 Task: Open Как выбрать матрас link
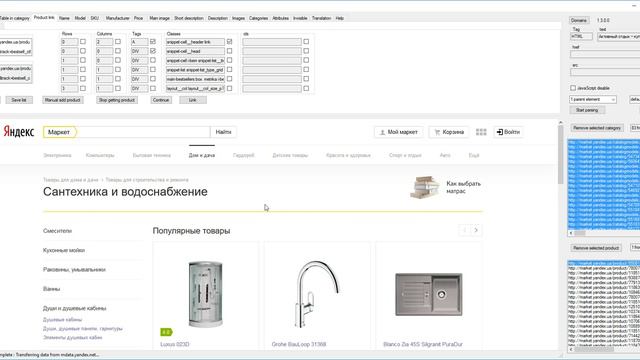(x=463, y=187)
